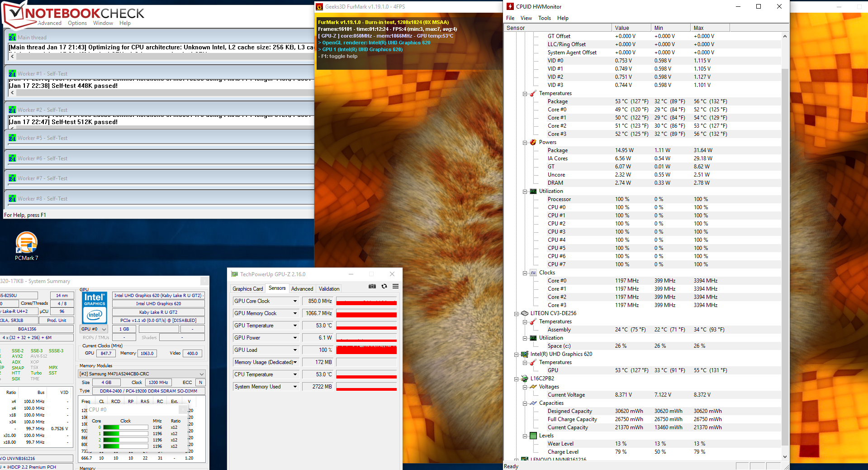Click the PCMark 7 desktop shortcut icon
Screen dimensions: 868x470
pos(27,242)
